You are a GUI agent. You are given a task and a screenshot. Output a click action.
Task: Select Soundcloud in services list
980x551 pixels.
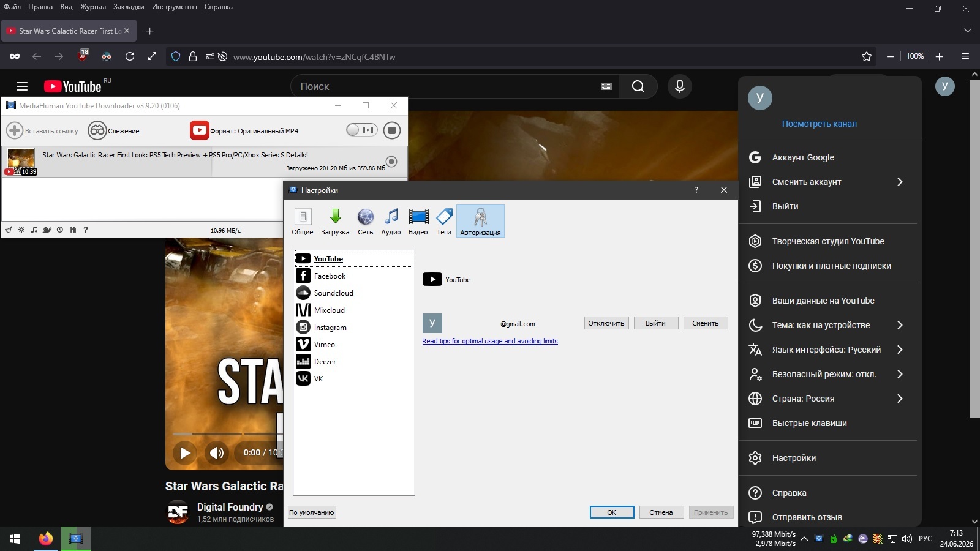[x=354, y=293]
